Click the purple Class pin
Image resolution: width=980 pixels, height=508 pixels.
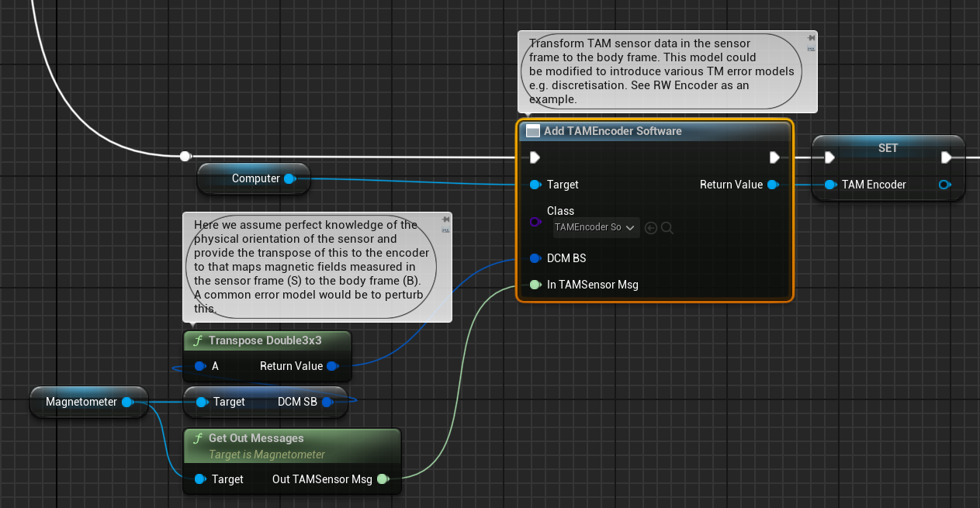click(535, 222)
